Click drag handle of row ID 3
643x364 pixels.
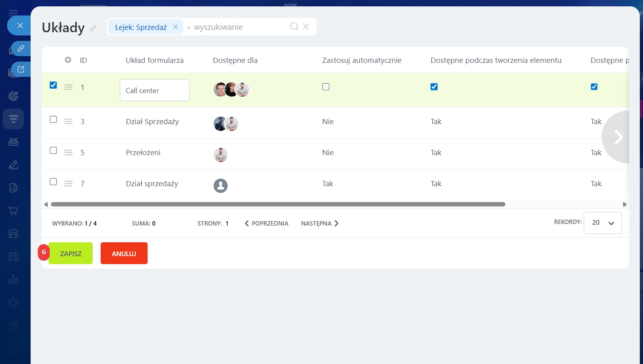pos(68,121)
